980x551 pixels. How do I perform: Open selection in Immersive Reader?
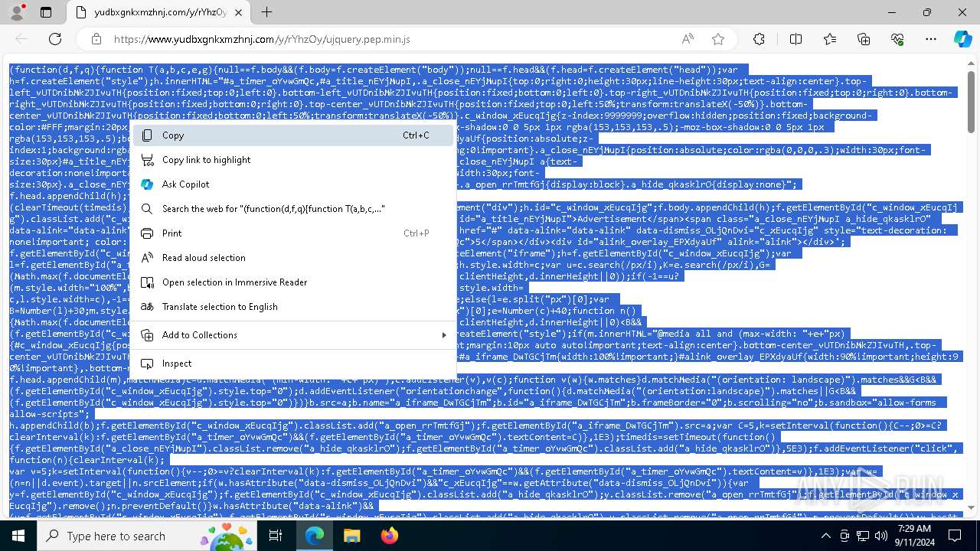tap(294, 282)
